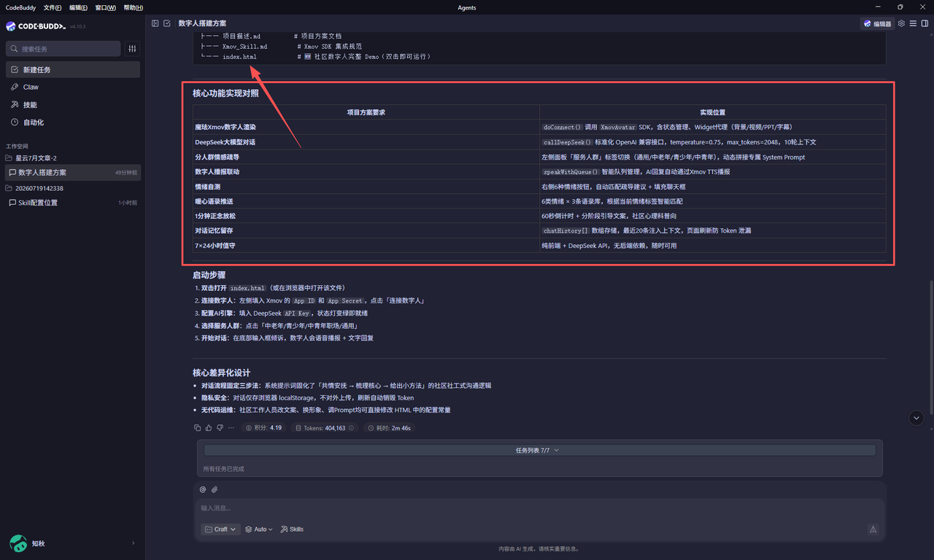Open the 文件(F) menu

coord(53,7)
